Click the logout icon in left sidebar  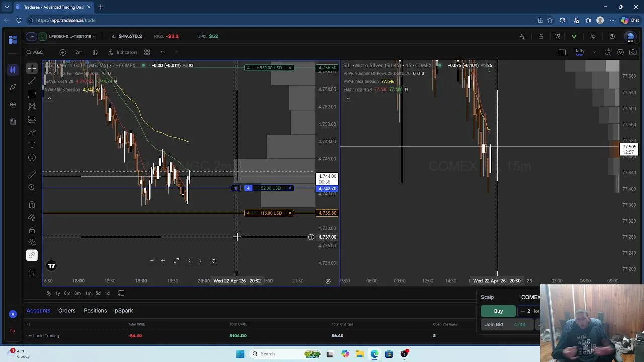pyautogui.click(x=13, y=331)
